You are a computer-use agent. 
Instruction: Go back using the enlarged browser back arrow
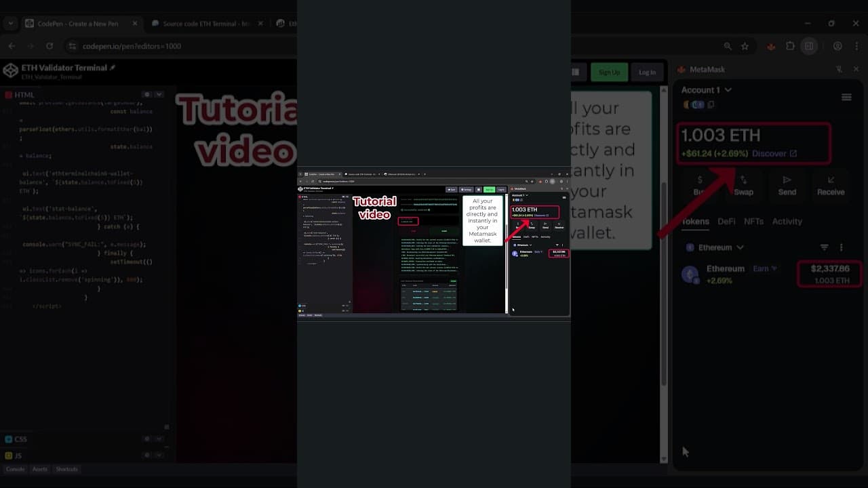click(x=12, y=46)
